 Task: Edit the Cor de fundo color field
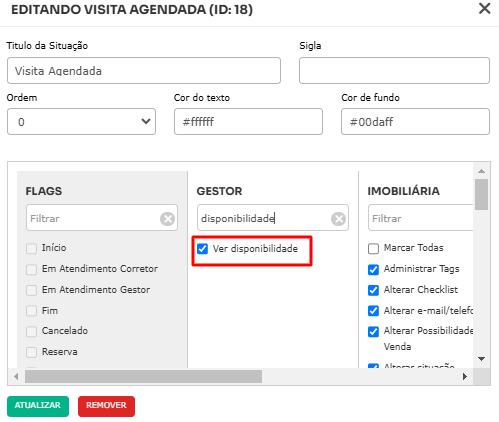(415, 122)
